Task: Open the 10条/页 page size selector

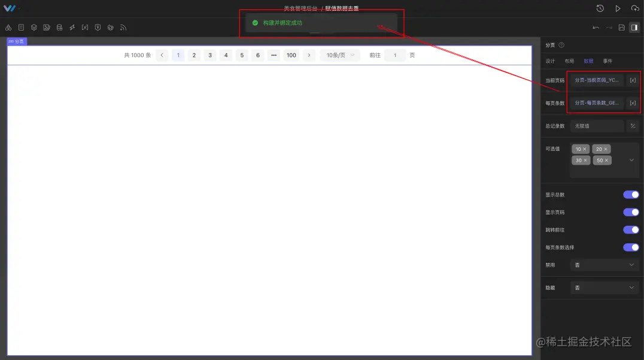Action: click(x=340, y=55)
